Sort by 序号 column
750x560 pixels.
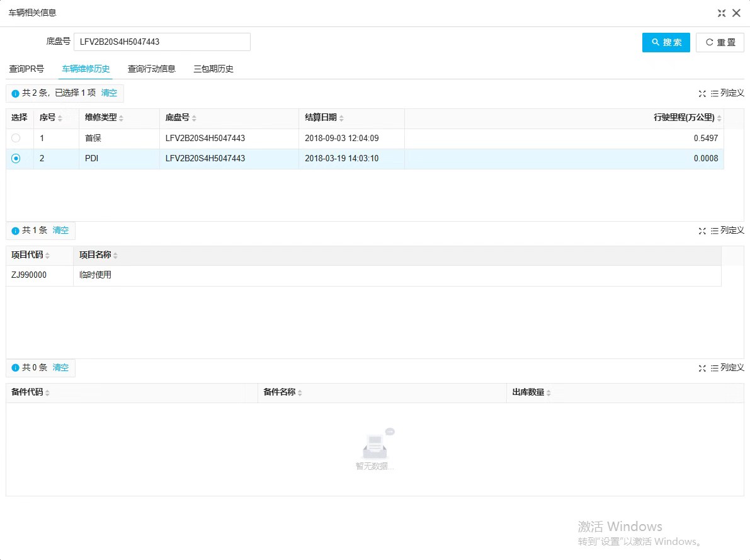pyautogui.click(x=60, y=118)
